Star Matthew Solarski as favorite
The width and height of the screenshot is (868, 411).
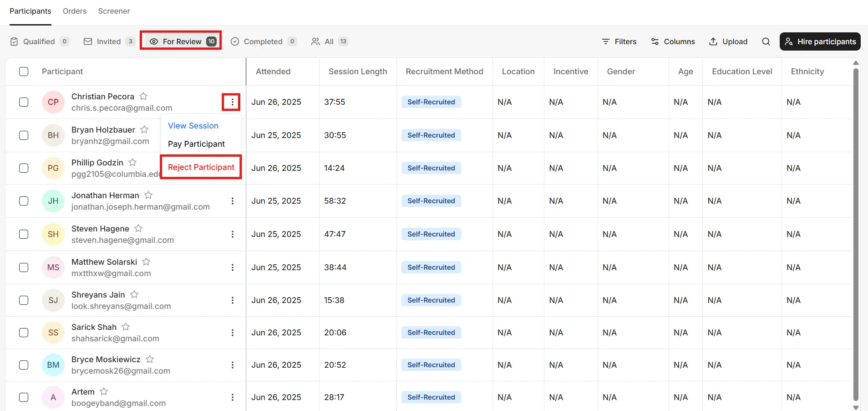146,262
